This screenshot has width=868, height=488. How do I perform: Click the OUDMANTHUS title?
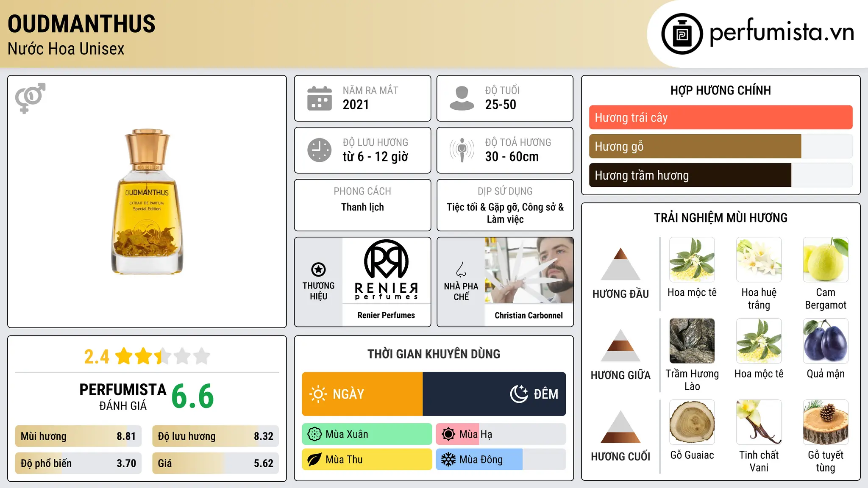click(81, 24)
